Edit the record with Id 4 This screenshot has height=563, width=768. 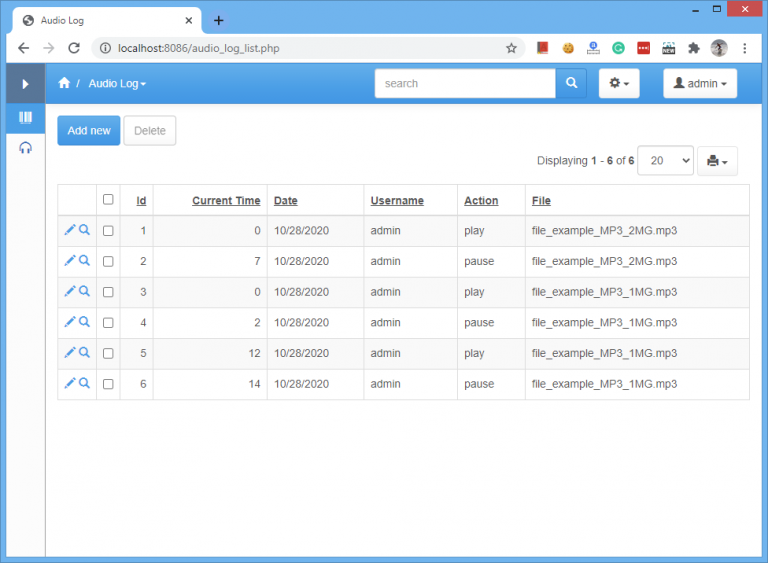click(70, 322)
